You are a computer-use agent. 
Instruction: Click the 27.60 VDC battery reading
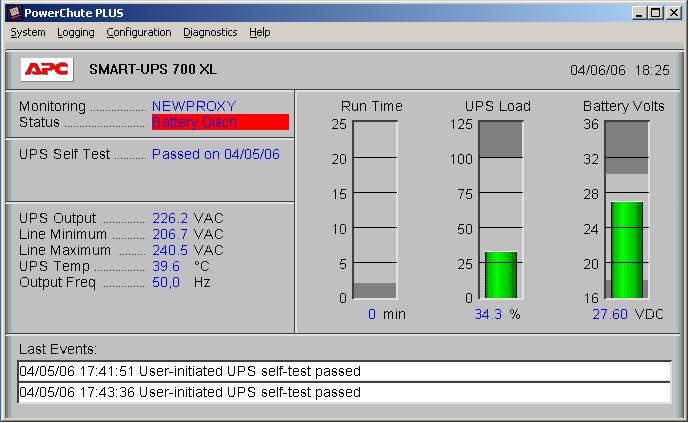628,314
